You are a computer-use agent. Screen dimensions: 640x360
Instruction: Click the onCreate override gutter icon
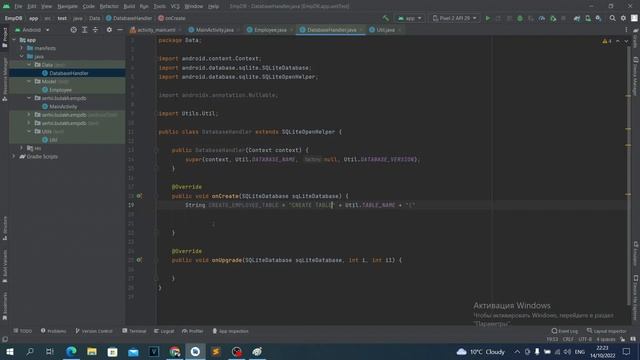tap(139, 196)
